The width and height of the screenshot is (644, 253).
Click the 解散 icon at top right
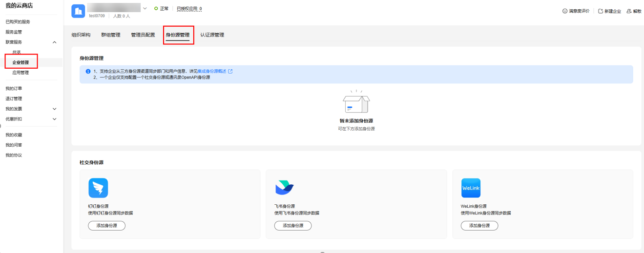(x=629, y=11)
